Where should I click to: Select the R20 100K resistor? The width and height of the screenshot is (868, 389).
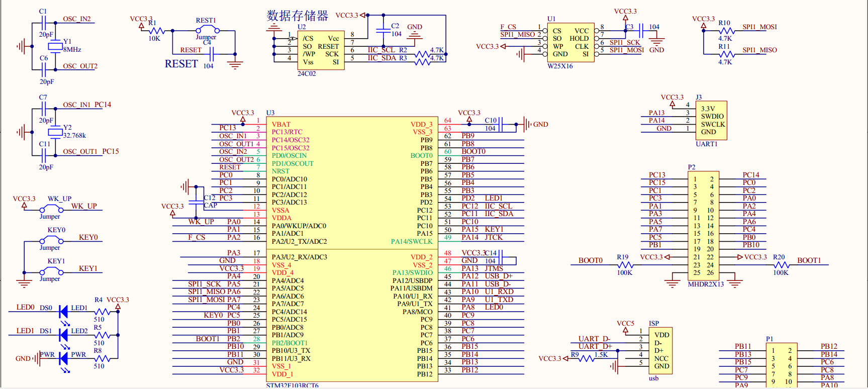[x=781, y=264]
